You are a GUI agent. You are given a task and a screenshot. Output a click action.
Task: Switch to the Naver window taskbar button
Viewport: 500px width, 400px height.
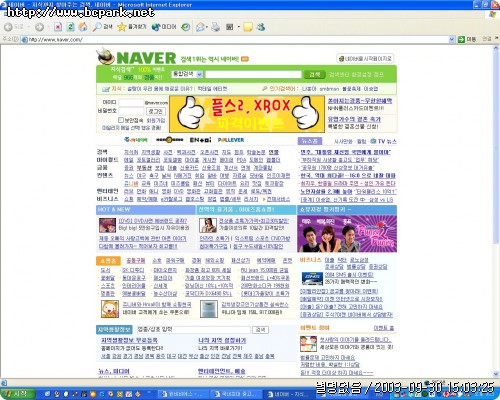pos(288,394)
